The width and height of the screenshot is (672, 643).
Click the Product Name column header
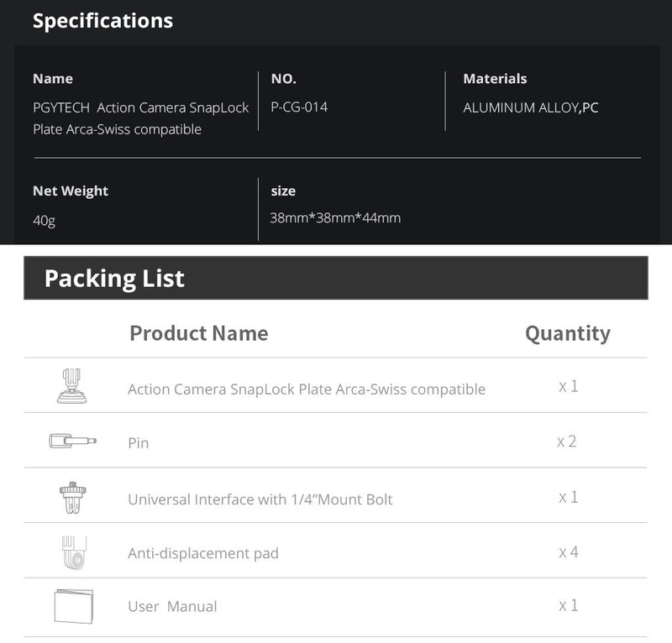(199, 333)
